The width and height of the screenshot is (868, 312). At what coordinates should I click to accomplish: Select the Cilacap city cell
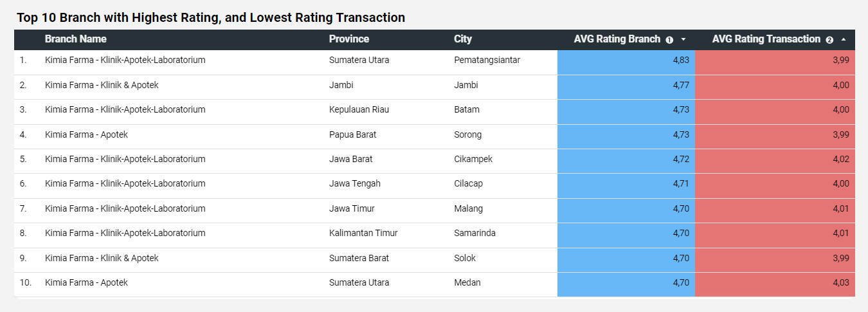(468, 184)
